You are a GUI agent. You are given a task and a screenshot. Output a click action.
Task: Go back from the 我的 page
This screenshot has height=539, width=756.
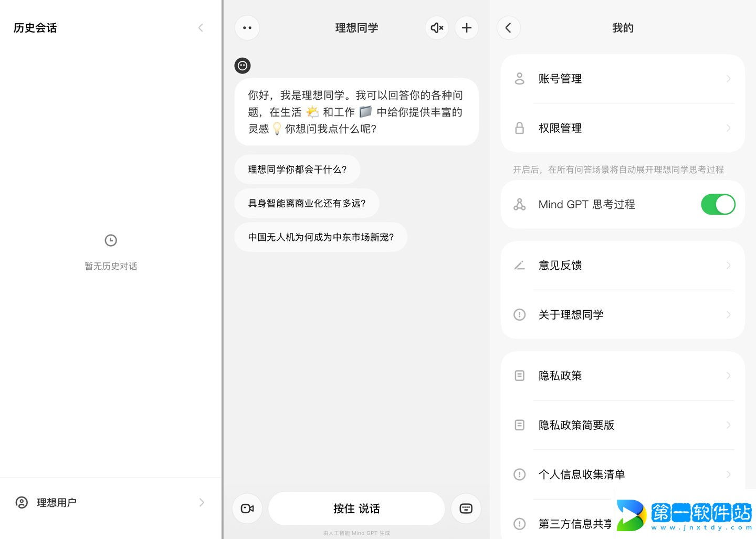508,28
